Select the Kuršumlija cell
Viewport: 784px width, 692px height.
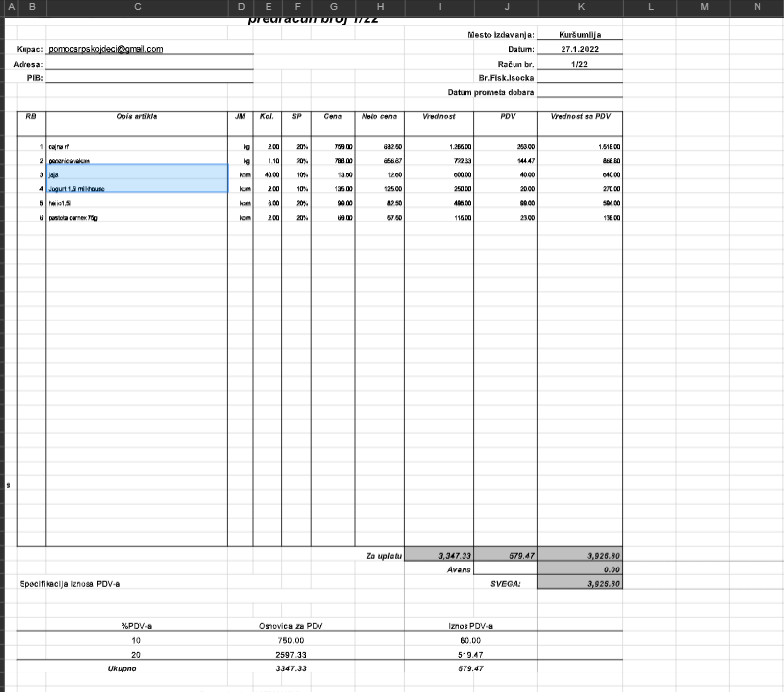580,35
